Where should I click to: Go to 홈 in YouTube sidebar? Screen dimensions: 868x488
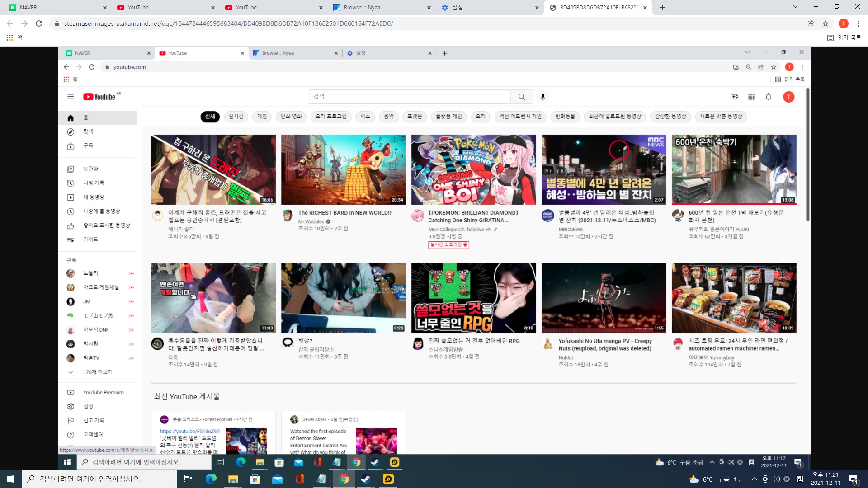(98, 118)
